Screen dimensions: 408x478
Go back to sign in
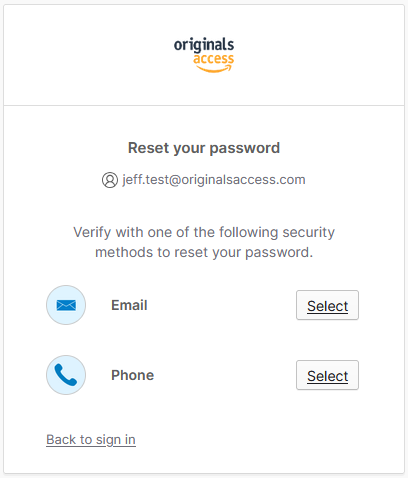point(91,440)
